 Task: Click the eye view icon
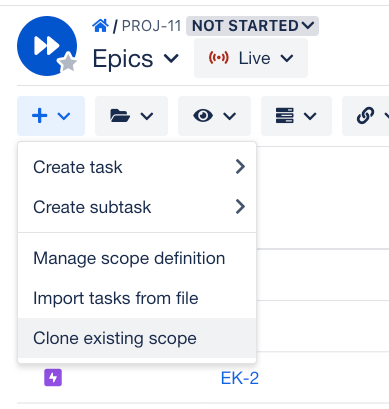point(203,116)
